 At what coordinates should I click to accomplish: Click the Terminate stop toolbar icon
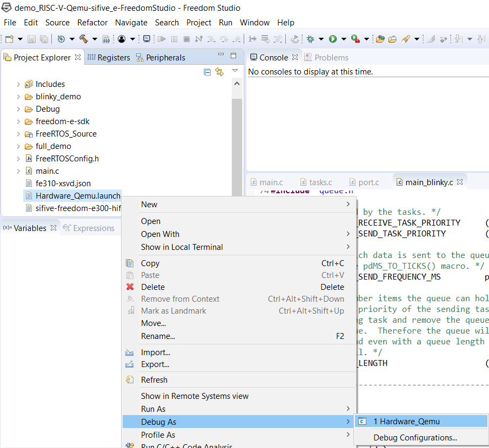point(186,39)
